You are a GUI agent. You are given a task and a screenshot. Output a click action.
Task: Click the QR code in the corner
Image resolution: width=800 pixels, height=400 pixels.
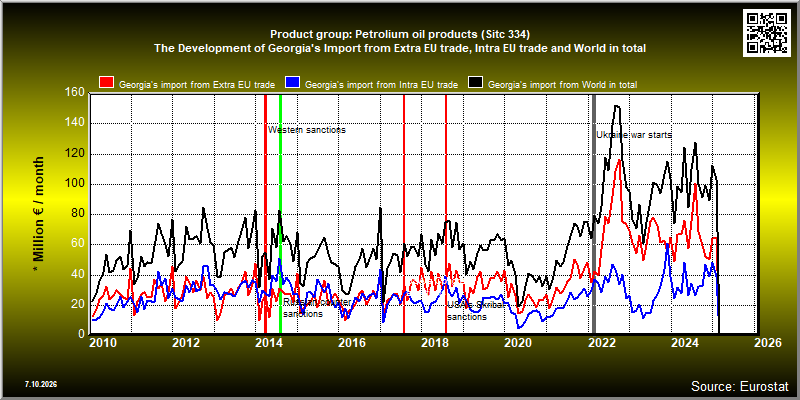768,33
